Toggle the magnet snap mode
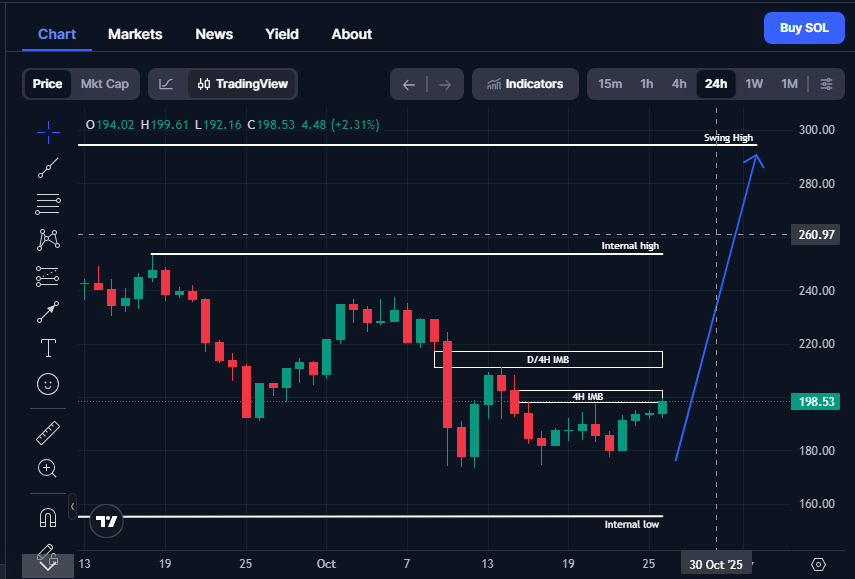The image size is (855, 579). pyautogui.click(x=48, y=517)
